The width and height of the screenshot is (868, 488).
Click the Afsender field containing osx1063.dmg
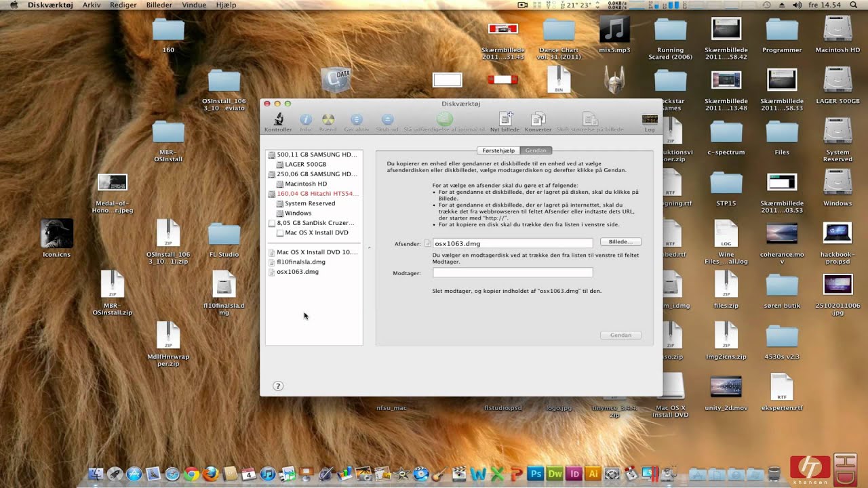[x=513, y=243]
